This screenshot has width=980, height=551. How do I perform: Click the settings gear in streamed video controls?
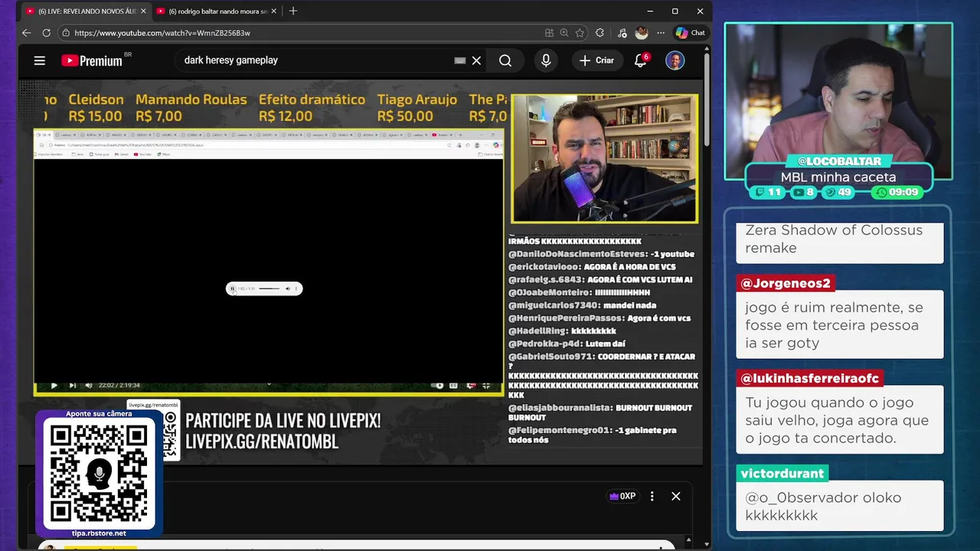tap(470, 385)
